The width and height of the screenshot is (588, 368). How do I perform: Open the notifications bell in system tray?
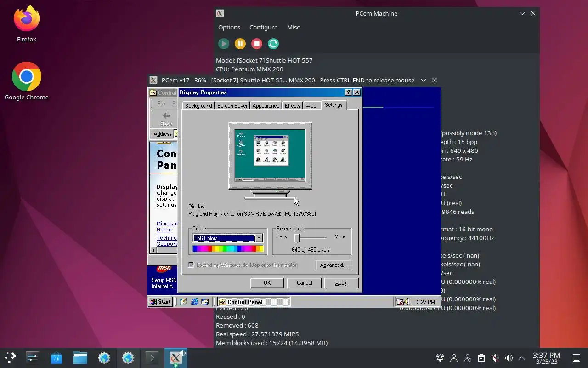click(440, 357)
